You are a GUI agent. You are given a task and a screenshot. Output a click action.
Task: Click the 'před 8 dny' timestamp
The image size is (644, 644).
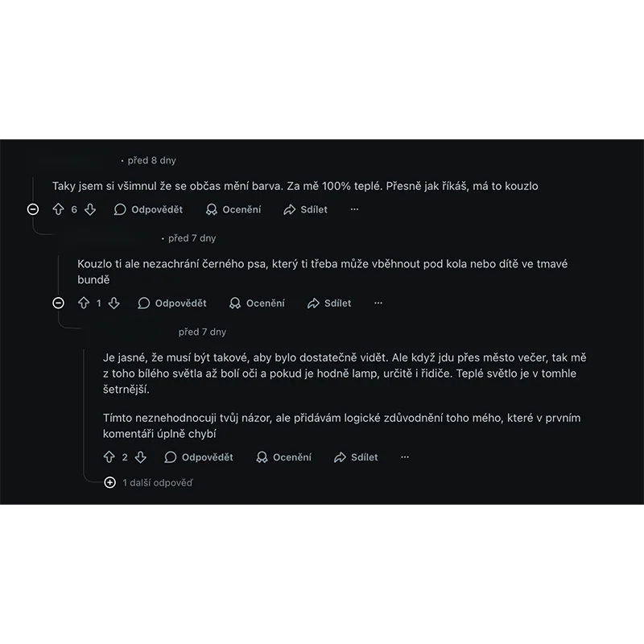tap(151, 160)
